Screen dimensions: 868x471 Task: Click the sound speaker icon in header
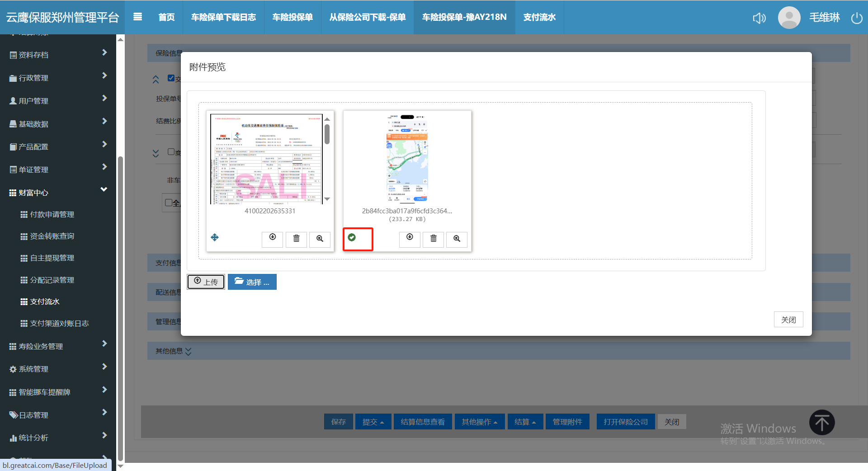tap(759, 18)
